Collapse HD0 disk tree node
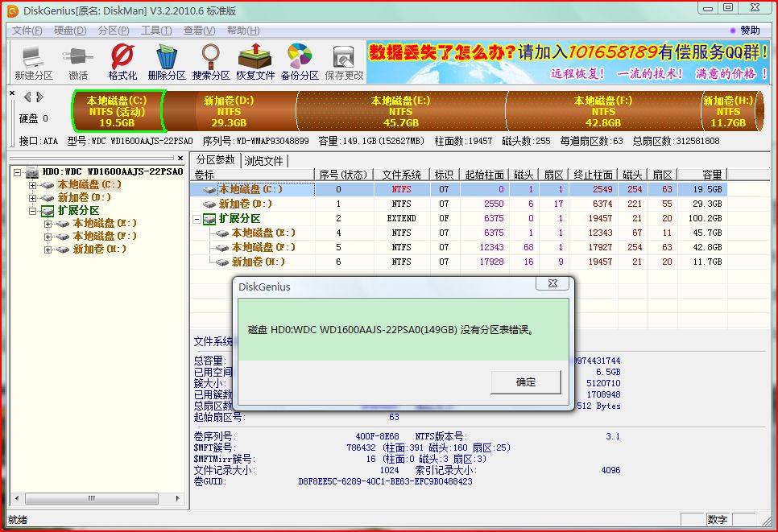 18,172
